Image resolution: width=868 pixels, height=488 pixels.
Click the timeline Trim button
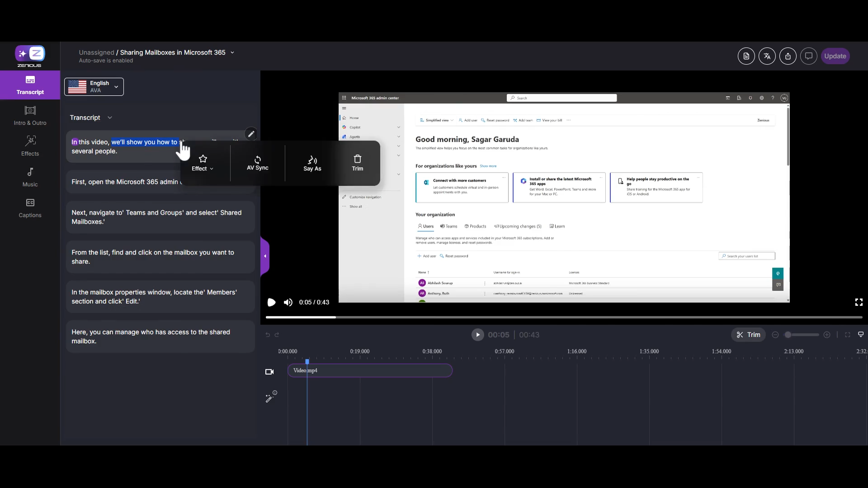pyautogui.click(x=748, y=335)
